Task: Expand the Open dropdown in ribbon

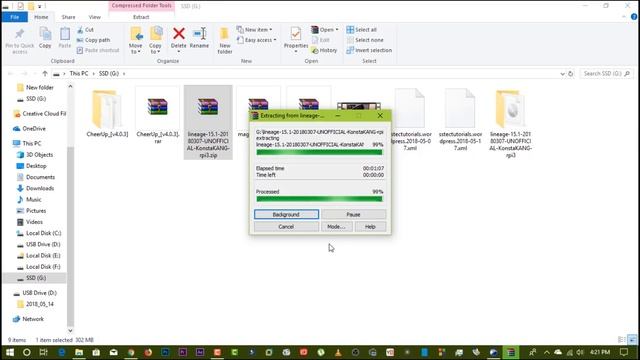Action: point(325,30)
